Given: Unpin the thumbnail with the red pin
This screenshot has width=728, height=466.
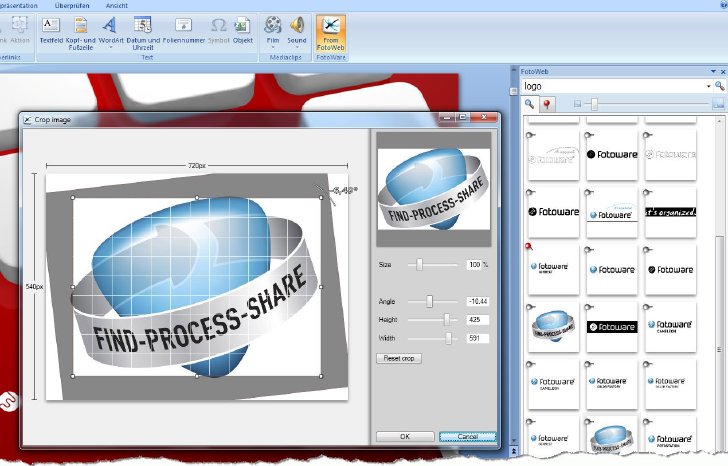Looking at the screenshot, I should click(529, 246).
